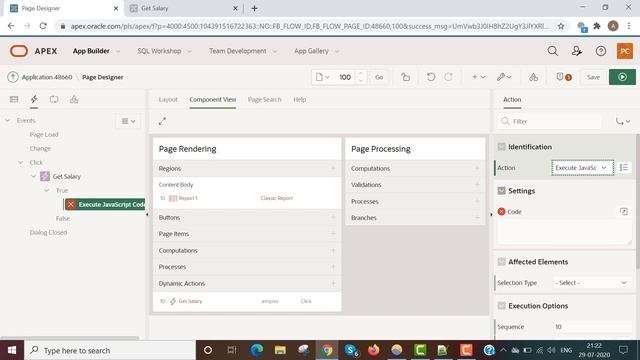
Task: Open the Rendering tree tab icon
Action: 14,99
